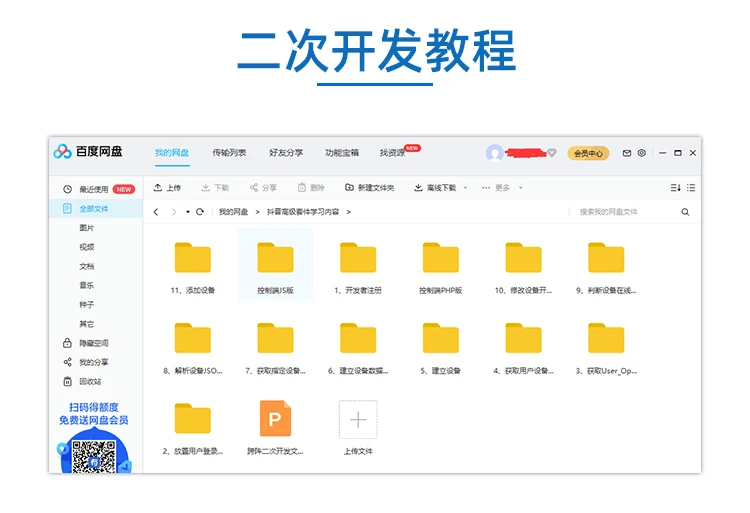Screen dimensions: 750x513
Task: Open the sort order icon
Action: coord(675,187)
